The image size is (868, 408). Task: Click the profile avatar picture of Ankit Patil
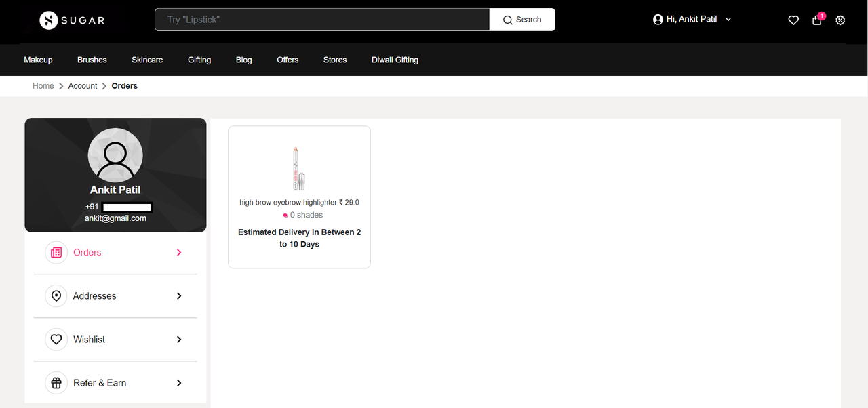coord(115,155)
